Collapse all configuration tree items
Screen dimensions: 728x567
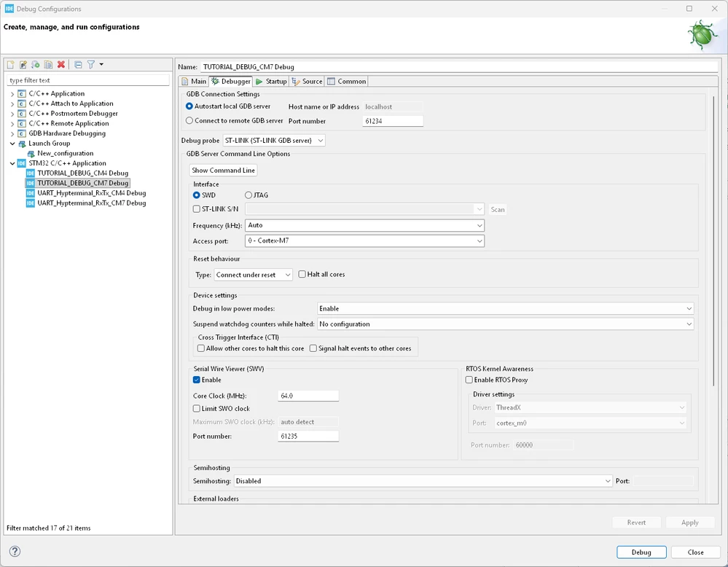pos(78,65)
